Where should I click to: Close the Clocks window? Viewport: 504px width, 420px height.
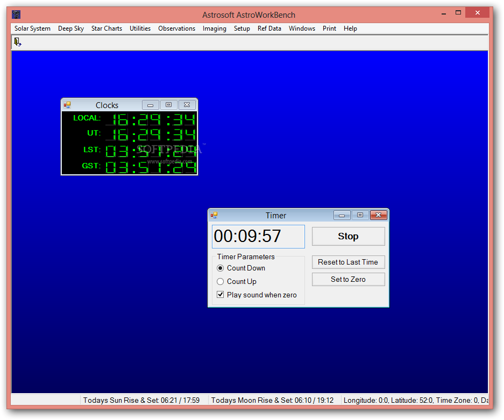point(187,105)
